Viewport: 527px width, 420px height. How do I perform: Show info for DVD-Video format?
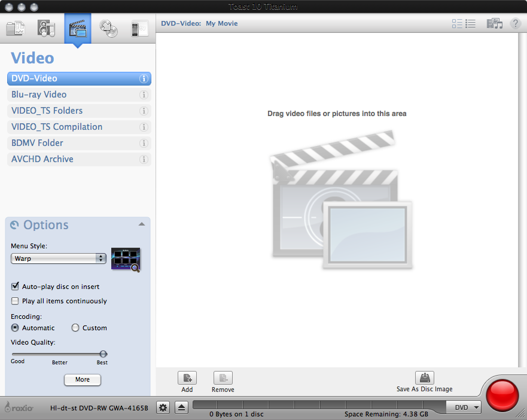(x=144, y=79)
